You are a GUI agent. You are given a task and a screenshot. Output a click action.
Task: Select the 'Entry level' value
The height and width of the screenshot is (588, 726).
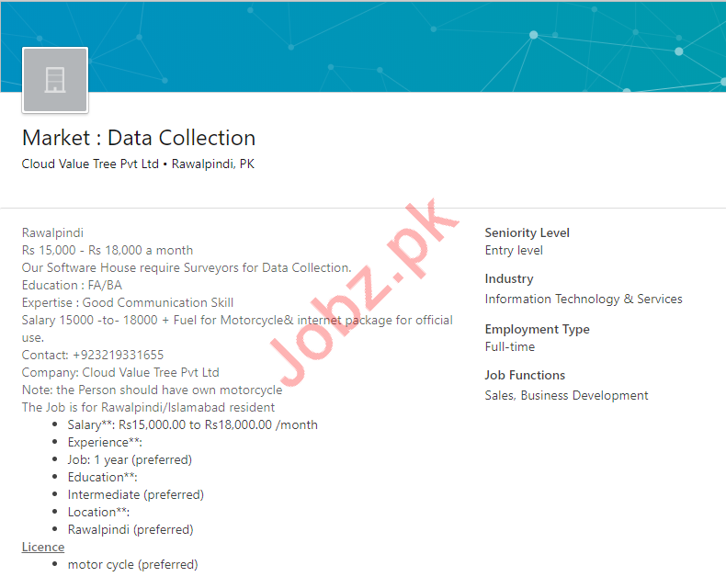[x=514, y=250]
